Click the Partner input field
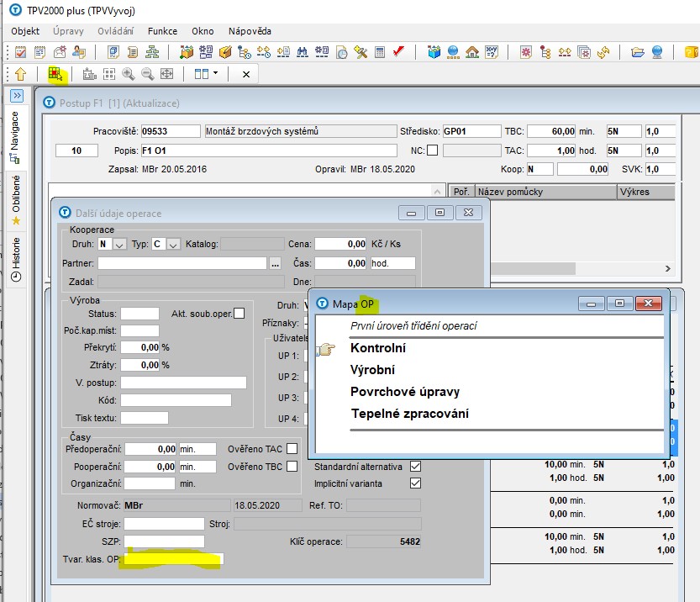This screenshot has width=700, height=602. pos(182,263)
